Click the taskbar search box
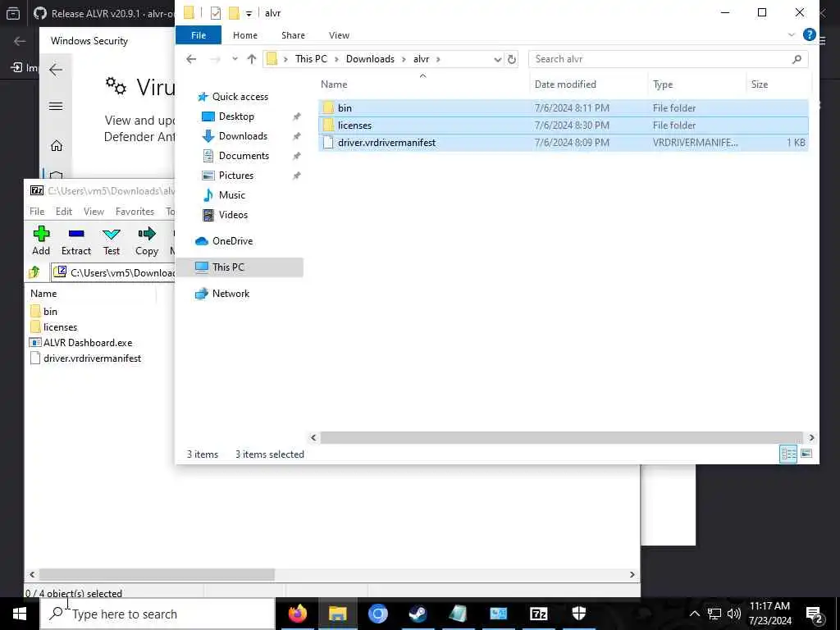Image resolution: width=840 pixels, height=630 pixels. [157, 614]
